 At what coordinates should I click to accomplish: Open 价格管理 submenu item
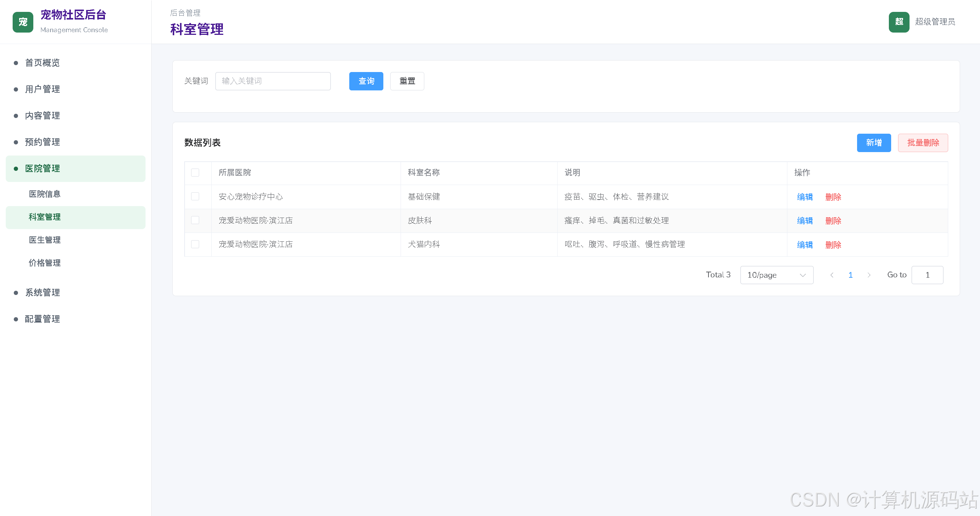pos(75,263)
